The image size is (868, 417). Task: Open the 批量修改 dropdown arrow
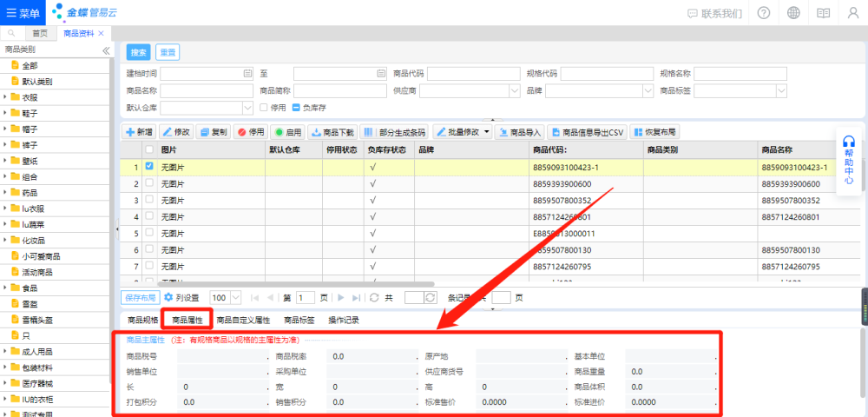coord(487,132)
